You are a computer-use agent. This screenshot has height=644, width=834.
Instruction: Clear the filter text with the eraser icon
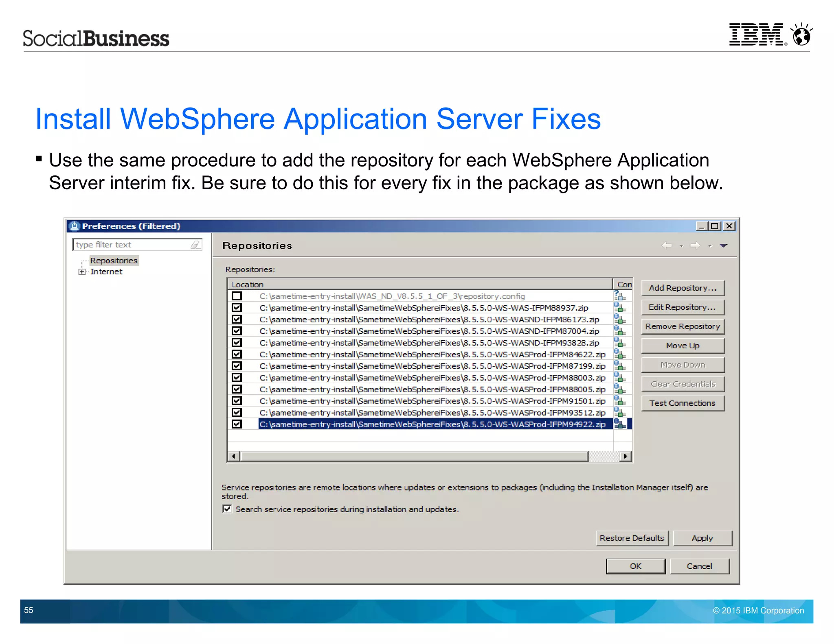pyautogui.click(x=195, y=245)
